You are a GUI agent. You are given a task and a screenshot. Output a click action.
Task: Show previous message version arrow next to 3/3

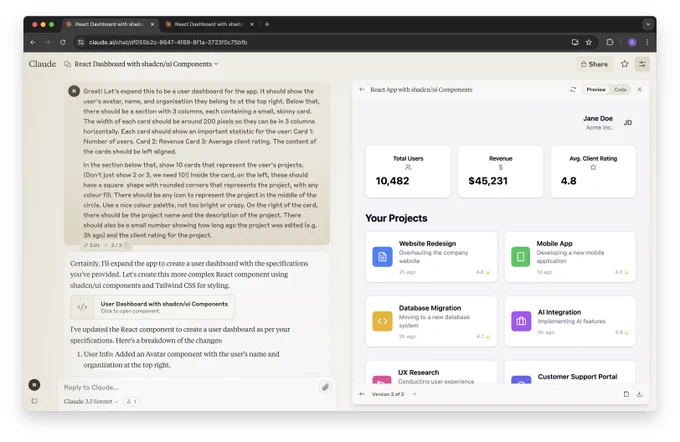(106, 245)
